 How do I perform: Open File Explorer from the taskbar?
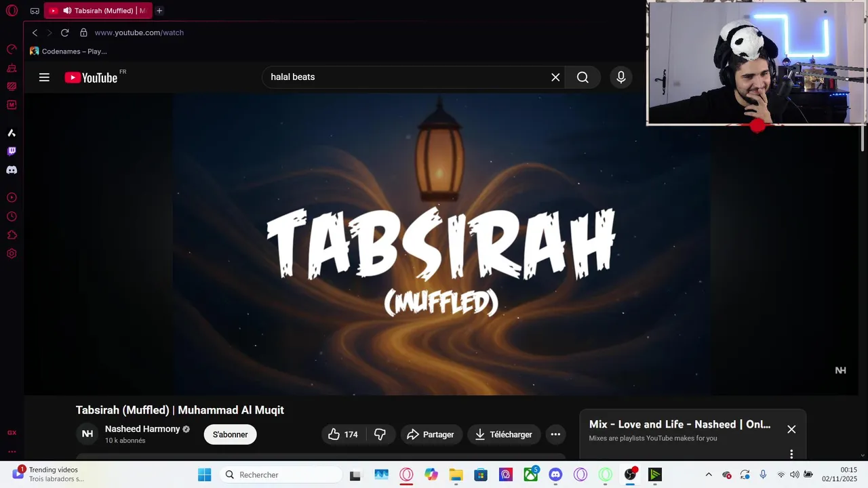coord(456,475)
